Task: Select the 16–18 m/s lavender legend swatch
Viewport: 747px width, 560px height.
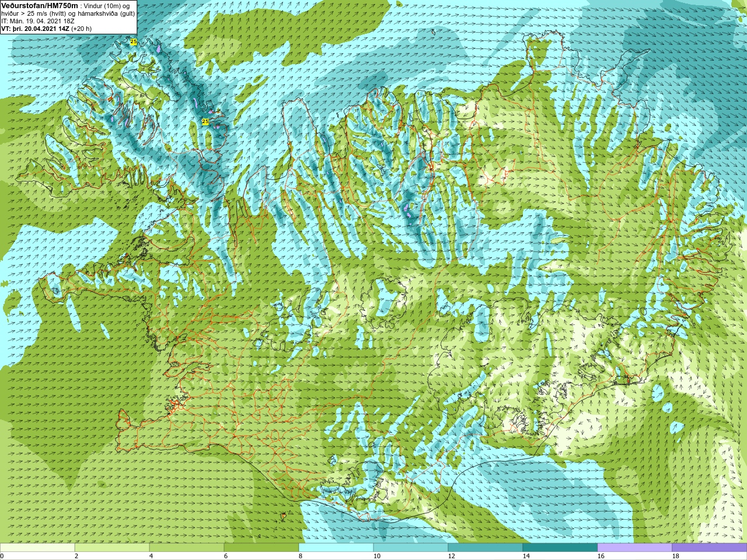Action: click(x=635, y=547)
